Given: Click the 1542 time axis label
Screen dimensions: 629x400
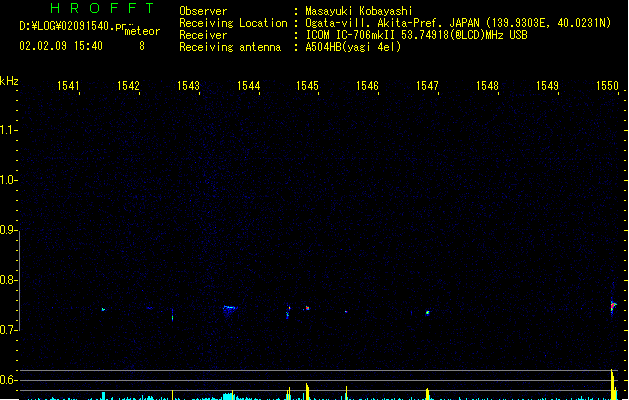Looking at the screenshot, I should tap(128, 85).
